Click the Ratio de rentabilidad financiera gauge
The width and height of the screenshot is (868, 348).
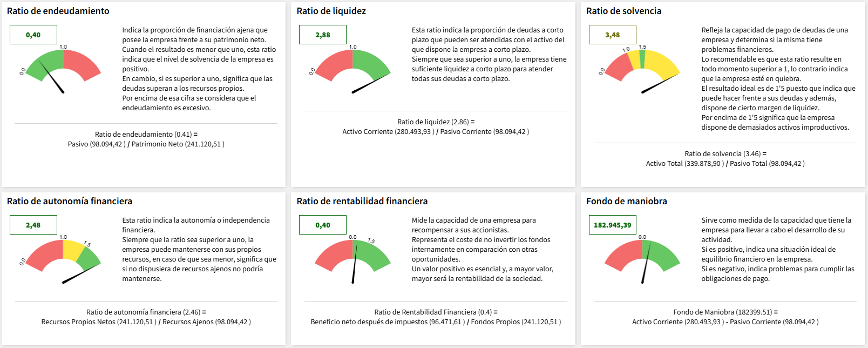coord(352,257)
